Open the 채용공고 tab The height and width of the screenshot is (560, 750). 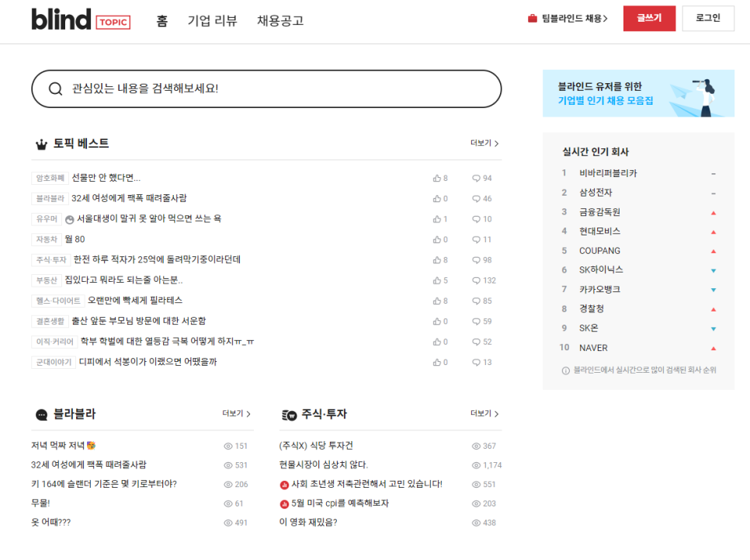coord(280,20)
